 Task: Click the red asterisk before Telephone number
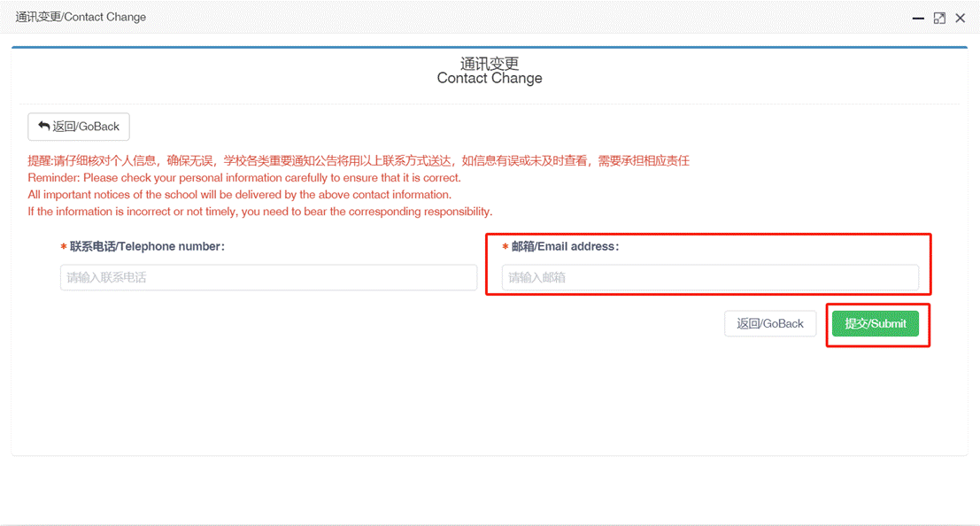coord(64,248)
